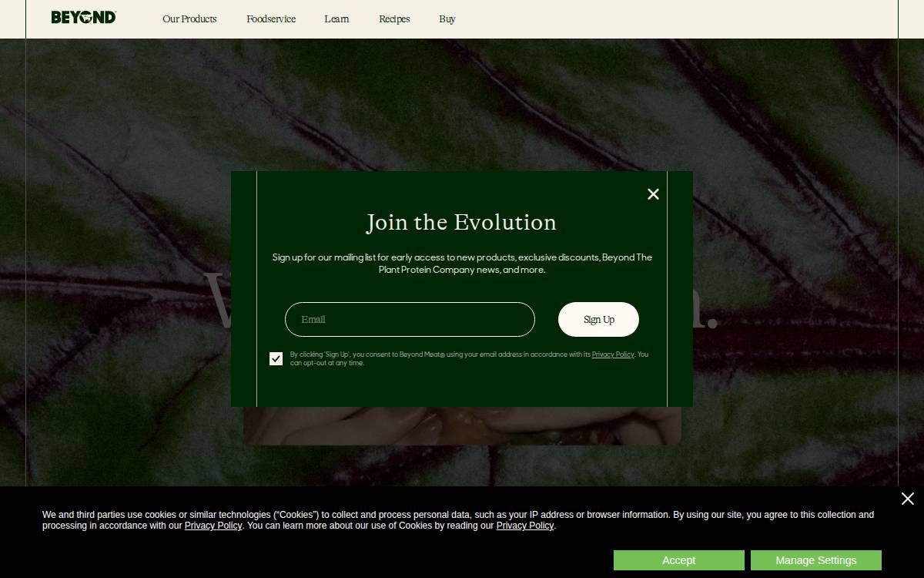Open Privacy Policy link in popup consent text
Image resolution: width=924 pixels, height=578 pixels.
(x=613, y=355)
